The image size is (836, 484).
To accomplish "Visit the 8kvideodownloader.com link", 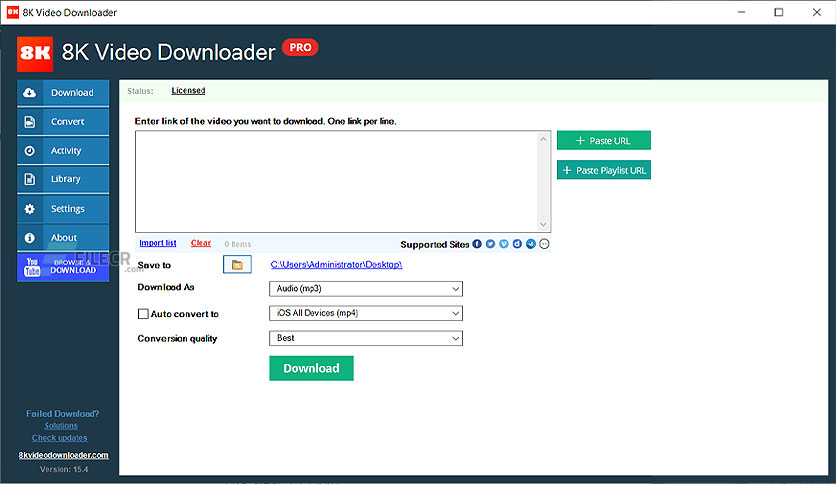I will pos(63,455).
